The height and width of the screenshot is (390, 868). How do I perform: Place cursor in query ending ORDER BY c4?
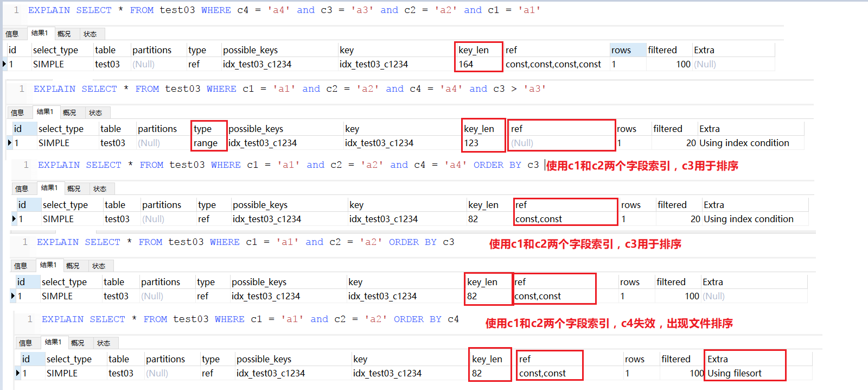coord(250,319)
